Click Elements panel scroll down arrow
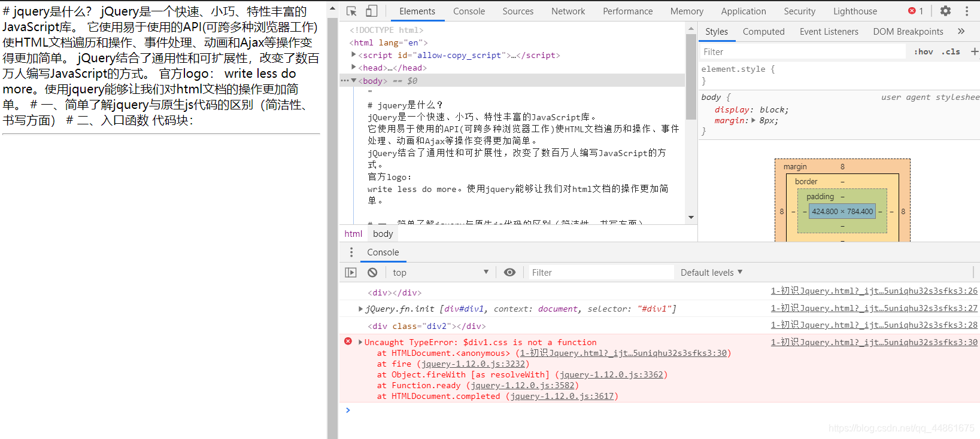 point(691,217)
